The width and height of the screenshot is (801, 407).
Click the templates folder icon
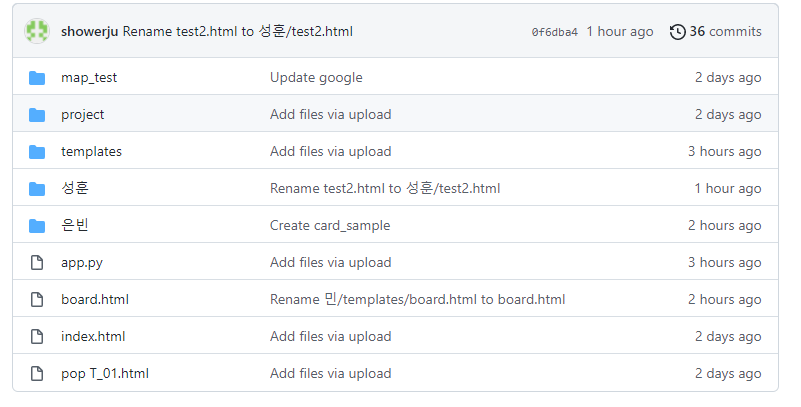click(x=38, y=152)
